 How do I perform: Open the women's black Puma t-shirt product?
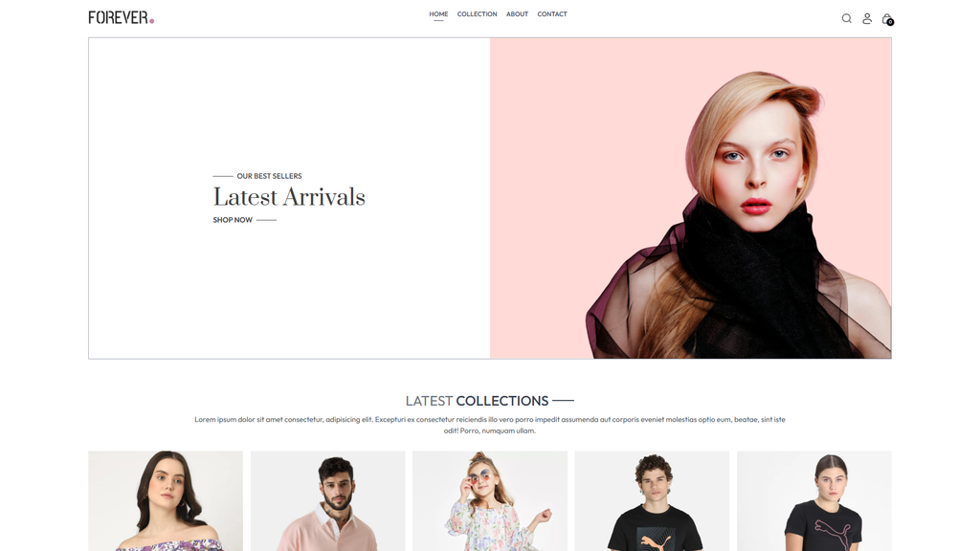click(x=814, y=501)
